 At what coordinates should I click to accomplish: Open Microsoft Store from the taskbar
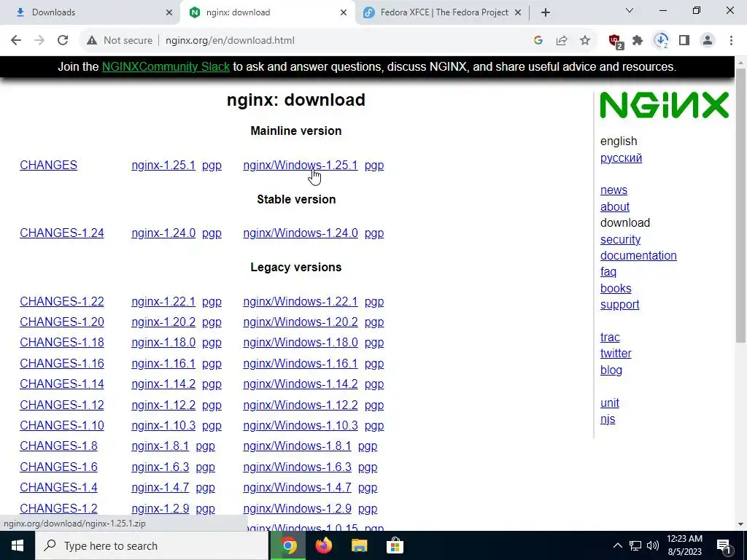pyautogui.click(x=395, y=545)
